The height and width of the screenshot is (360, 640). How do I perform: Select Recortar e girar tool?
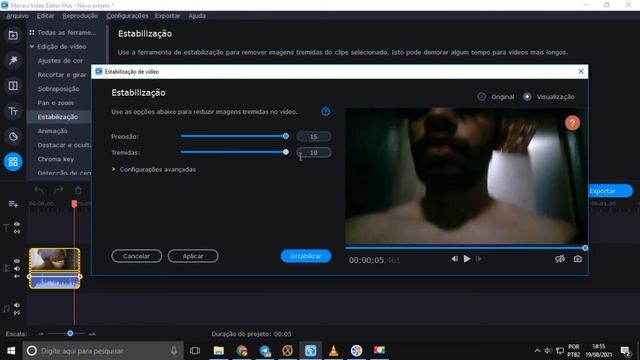pyautogui.click(x=62, y=75)
